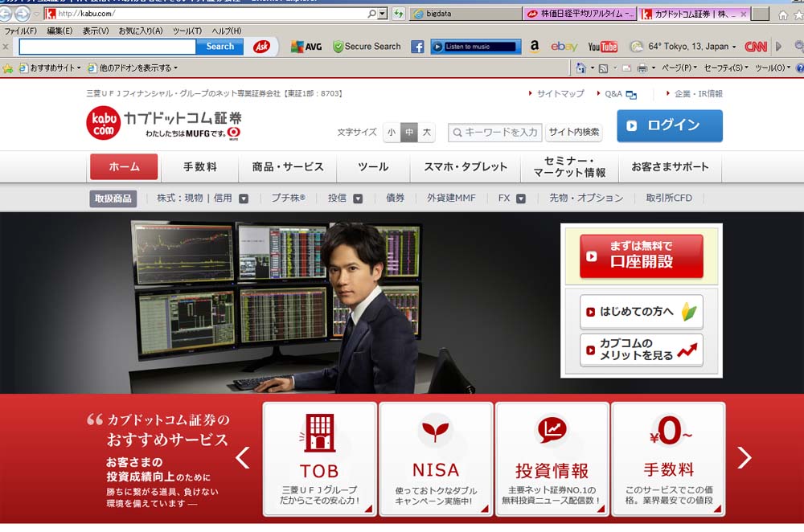The height and width of the screenshot is (532, 804).
Task: Open the ページ(P) dropdown menu
Action: [679, 68]
